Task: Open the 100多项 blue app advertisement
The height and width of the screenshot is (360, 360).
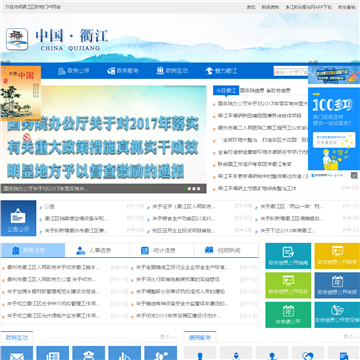Action: 334,129
